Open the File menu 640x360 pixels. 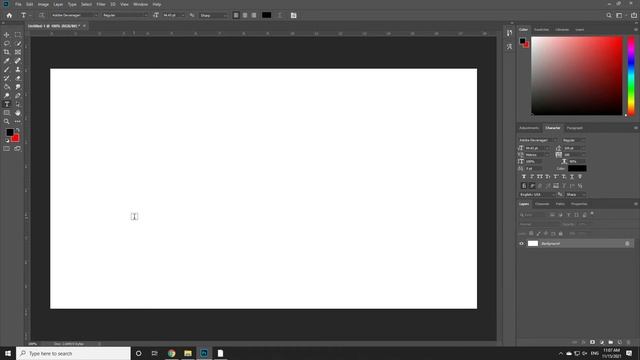pyautogui.click(x=18, y=4)
